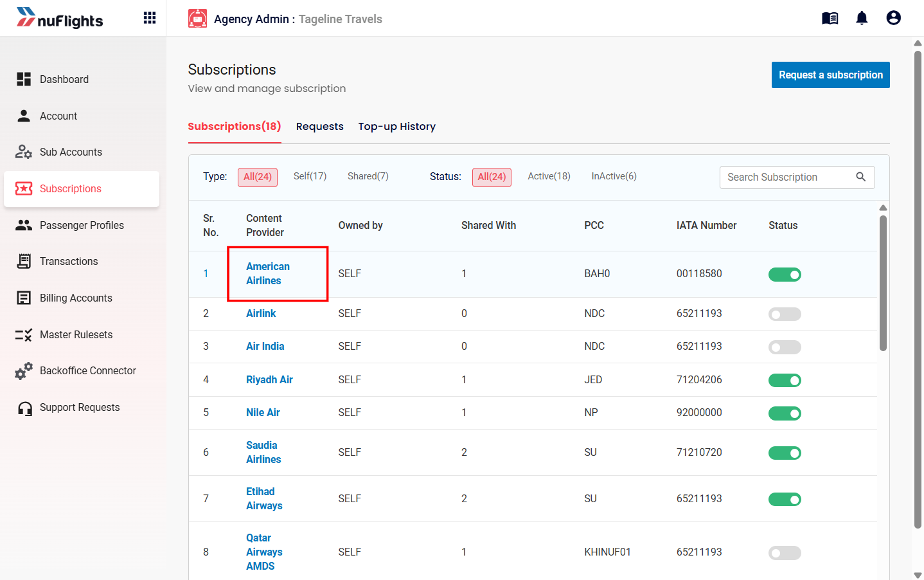Open the Riyadh Air provider link
Image resolution: width=924 pixels, height=580 pixels.
(269, 379)
